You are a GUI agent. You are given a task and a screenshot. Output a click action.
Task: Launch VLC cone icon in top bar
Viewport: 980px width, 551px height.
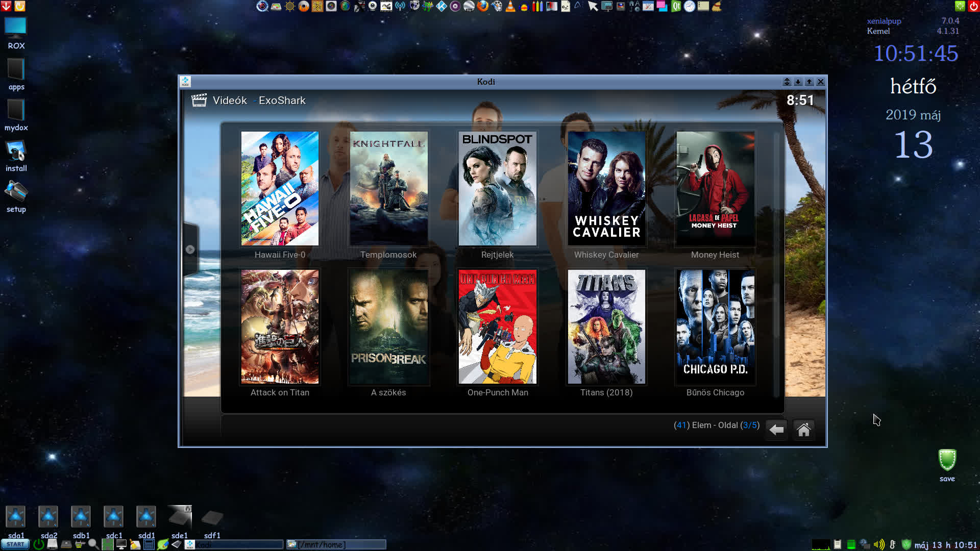pos(510,6)
